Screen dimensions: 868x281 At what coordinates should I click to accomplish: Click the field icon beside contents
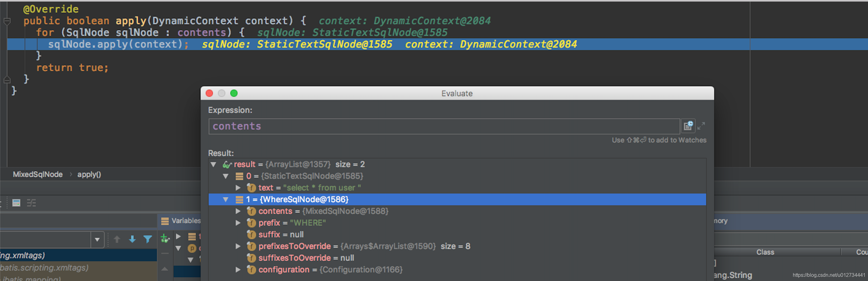point(251,211)
